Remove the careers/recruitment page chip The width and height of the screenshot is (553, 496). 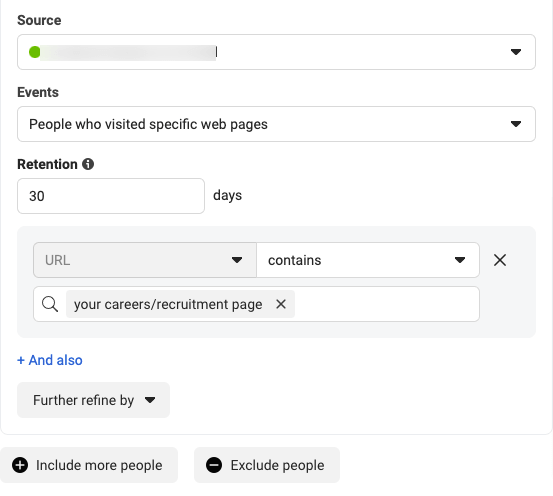(281, 304)
